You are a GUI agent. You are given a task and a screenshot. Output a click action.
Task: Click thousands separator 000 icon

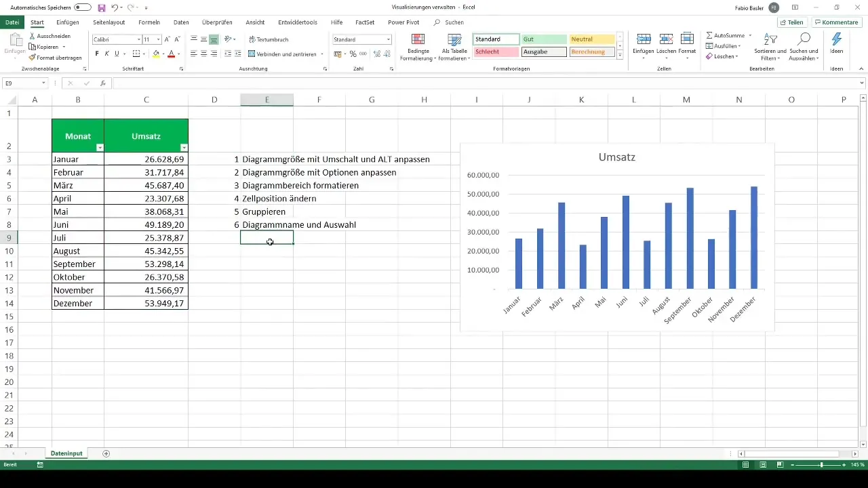point(363,54)
